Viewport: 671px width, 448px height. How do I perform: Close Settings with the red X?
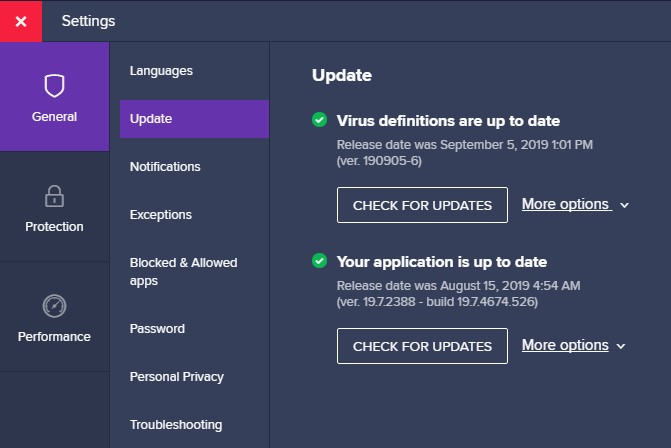(21, 21)
